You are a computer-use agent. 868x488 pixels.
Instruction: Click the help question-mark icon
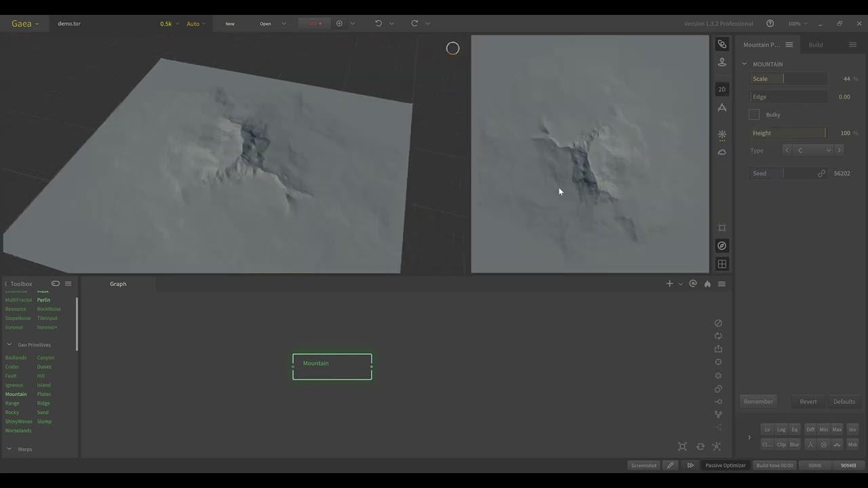770,23
